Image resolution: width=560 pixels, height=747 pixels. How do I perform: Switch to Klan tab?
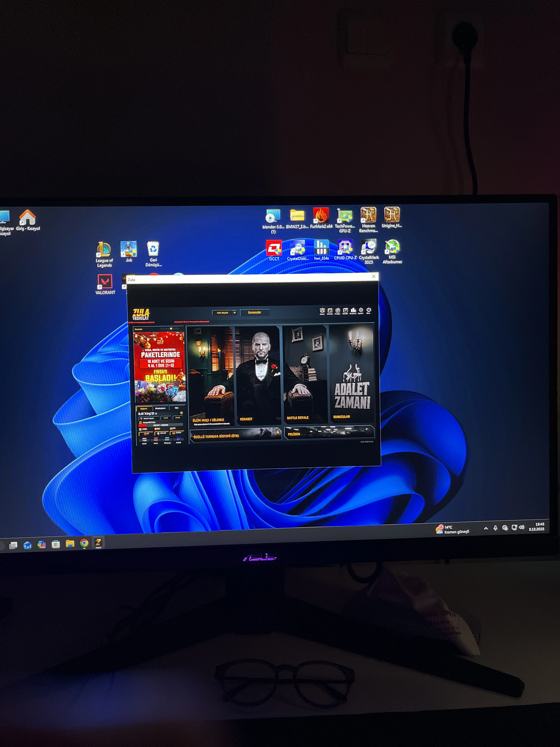(x=176, y=408)
